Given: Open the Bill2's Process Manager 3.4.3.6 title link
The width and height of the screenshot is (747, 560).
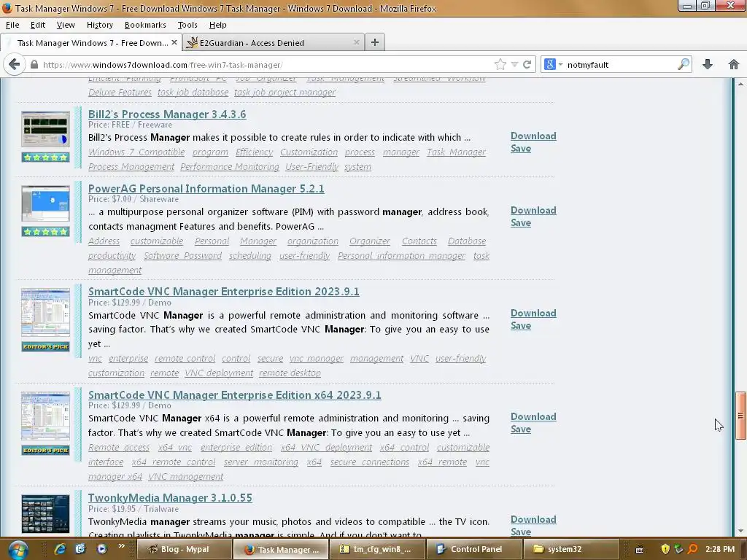Looking at the screenshot, I should click(167, 114).
